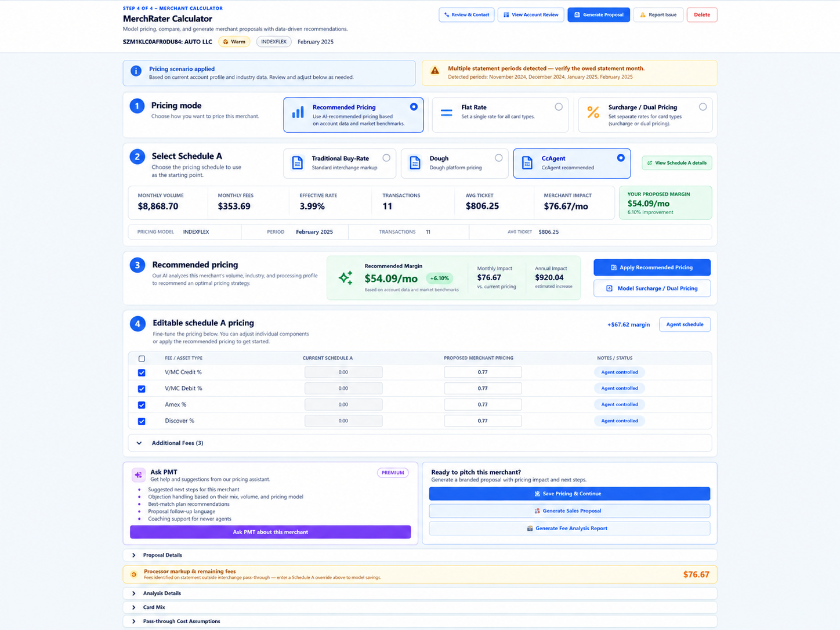Click the percent icon for Surcharge pricing

click(593, 113)
